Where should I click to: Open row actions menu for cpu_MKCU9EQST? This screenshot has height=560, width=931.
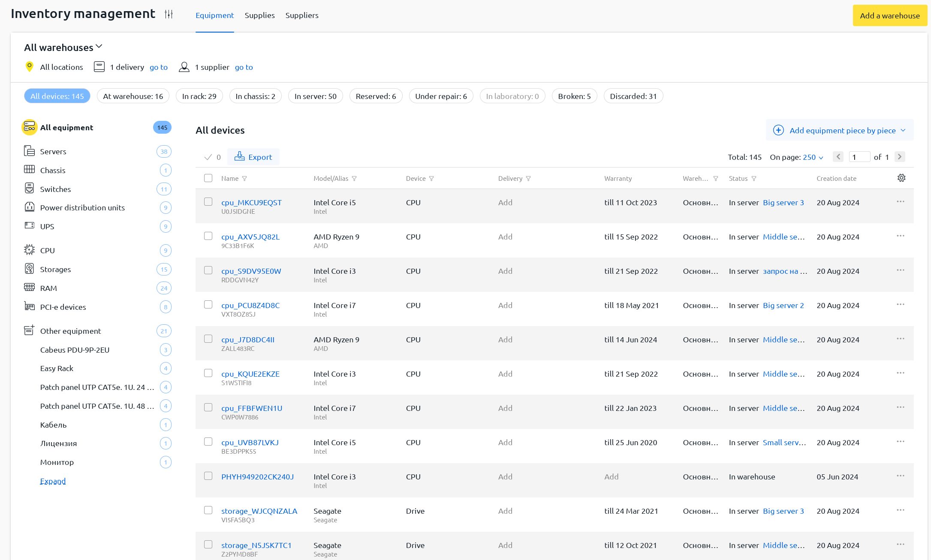coord(900,201)
